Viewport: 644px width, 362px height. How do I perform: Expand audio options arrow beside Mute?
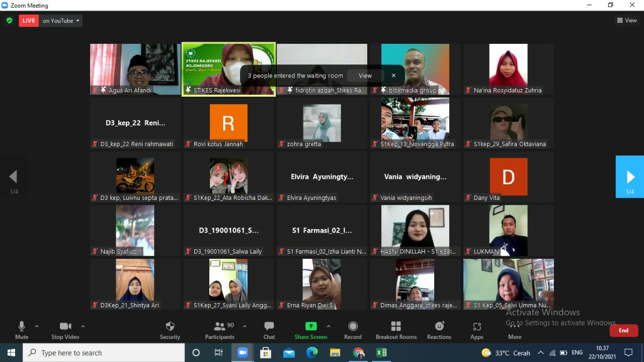click(37, 326)
